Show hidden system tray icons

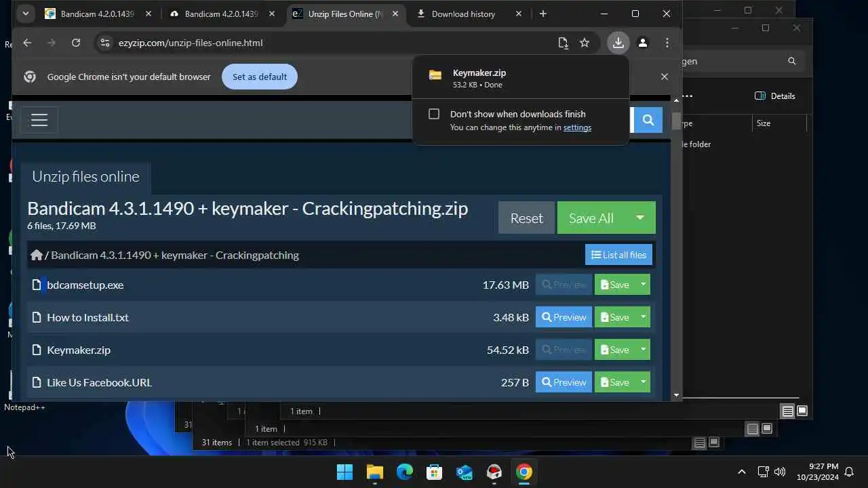click(741, 472)
